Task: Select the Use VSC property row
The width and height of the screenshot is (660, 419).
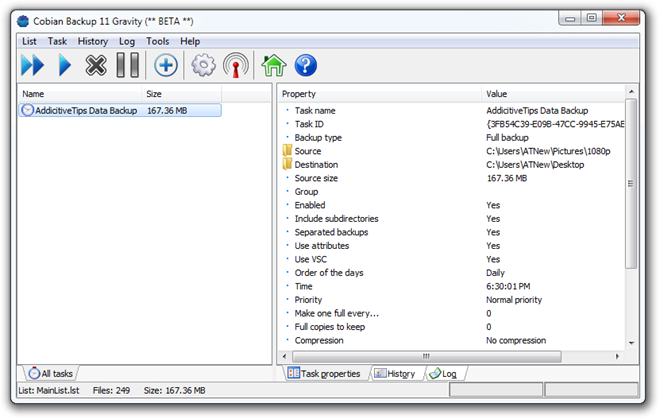Action: pos(452,259)
